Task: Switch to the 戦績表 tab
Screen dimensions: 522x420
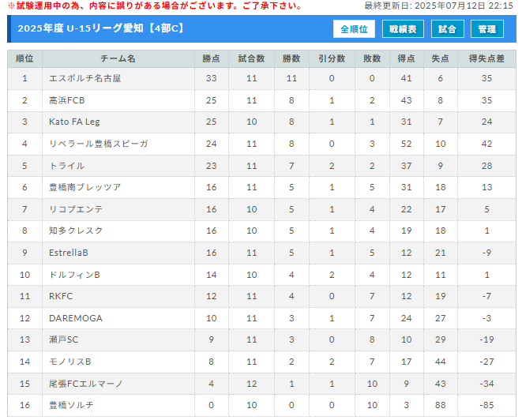Action: click(403, 29)
